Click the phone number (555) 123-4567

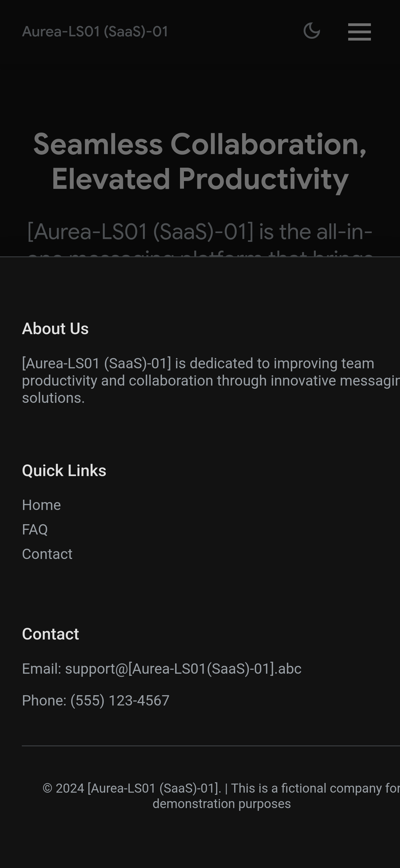pos(120,700)
